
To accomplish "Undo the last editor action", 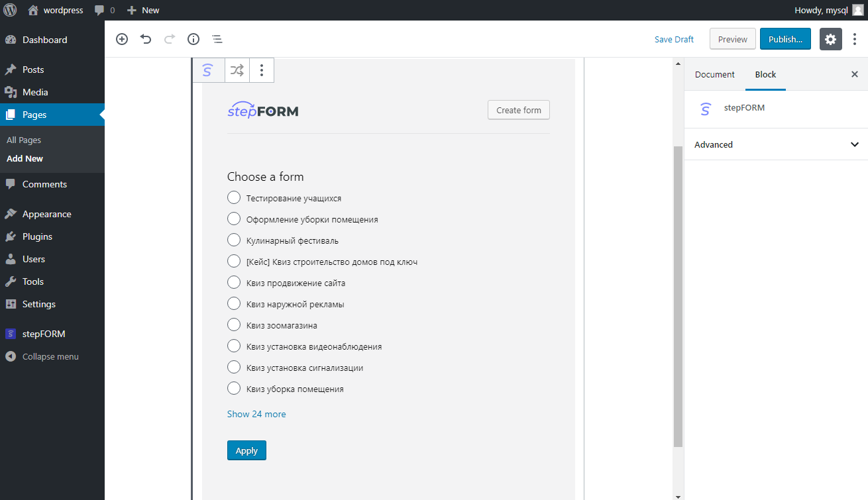I will click(x=146, y=39).
